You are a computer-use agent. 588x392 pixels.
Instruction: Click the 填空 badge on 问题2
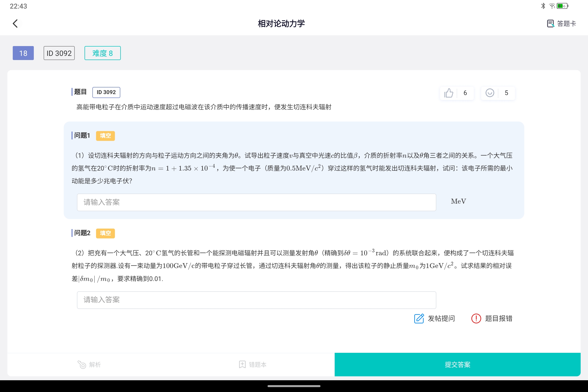click(105, 233)
